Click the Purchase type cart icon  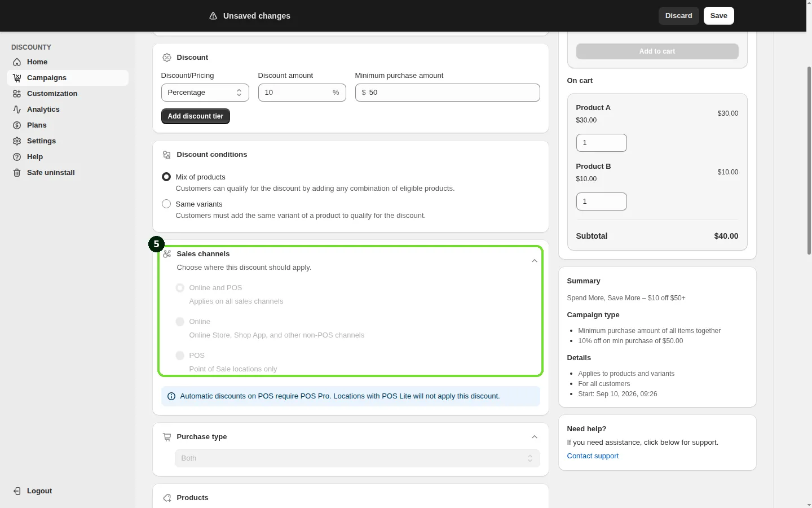click(x=167, y=437)
